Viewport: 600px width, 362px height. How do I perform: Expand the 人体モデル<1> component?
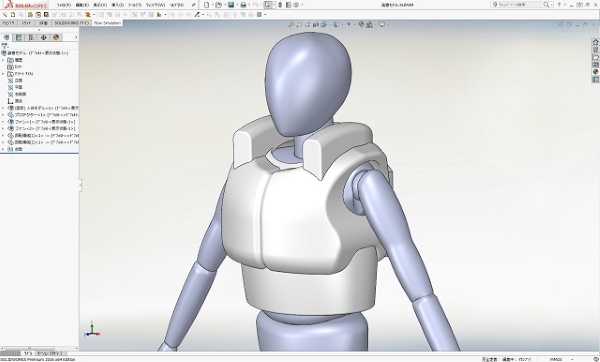pos(3,108)
